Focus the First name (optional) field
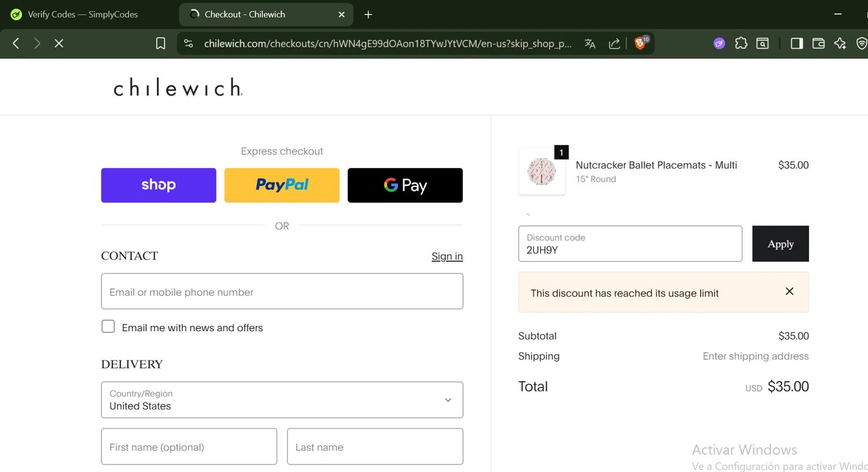 [189, 447]
